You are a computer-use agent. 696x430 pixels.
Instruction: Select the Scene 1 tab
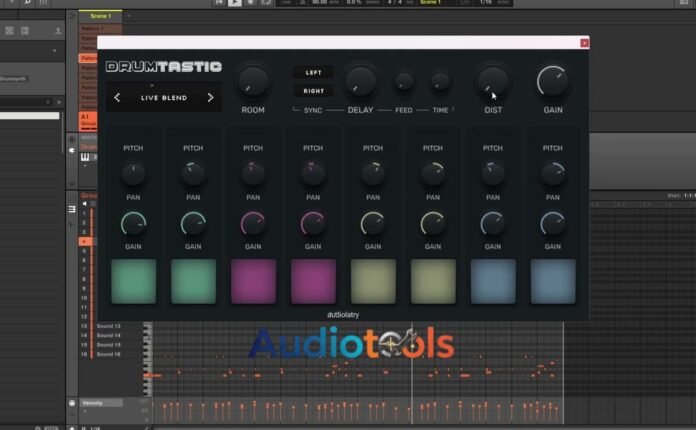(100, 16)
